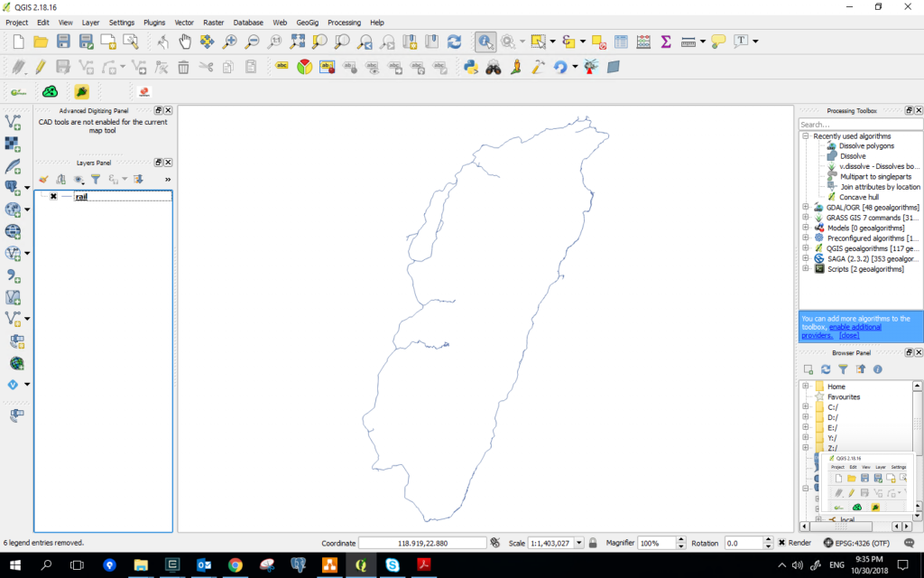
Task: Click the [close] link in toolbox hint
Action: click(x=849, y=335)
